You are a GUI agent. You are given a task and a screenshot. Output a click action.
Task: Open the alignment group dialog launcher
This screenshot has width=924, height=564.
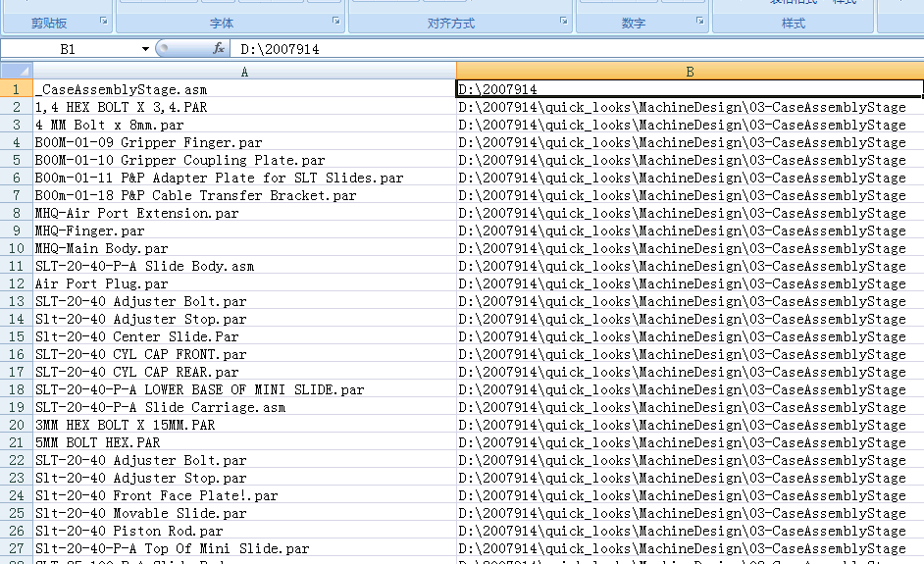click(x=563, y=21)
